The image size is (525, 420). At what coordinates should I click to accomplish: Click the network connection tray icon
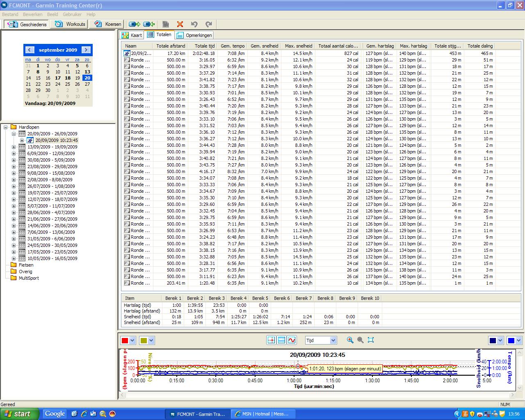click(x=487, y=414)
